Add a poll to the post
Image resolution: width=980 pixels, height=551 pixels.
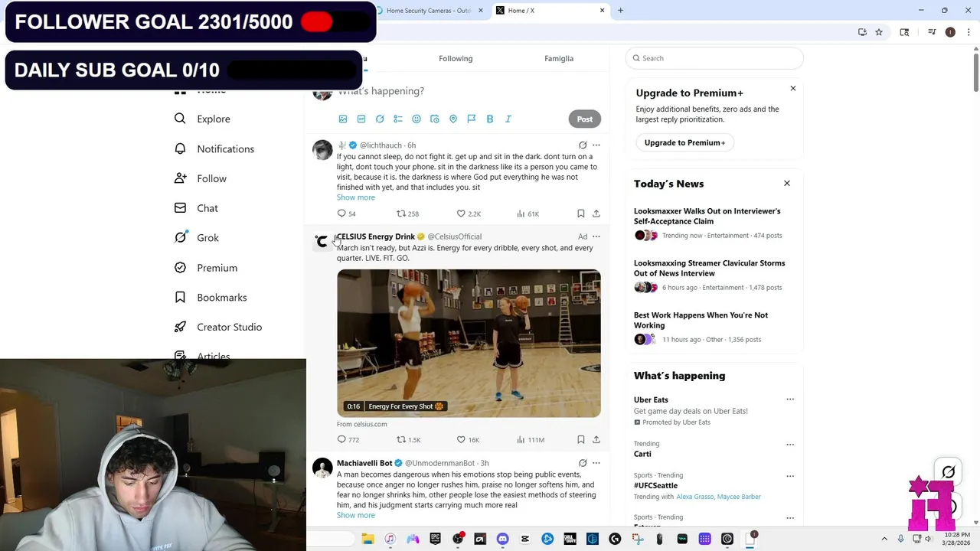tap(398, 119)
